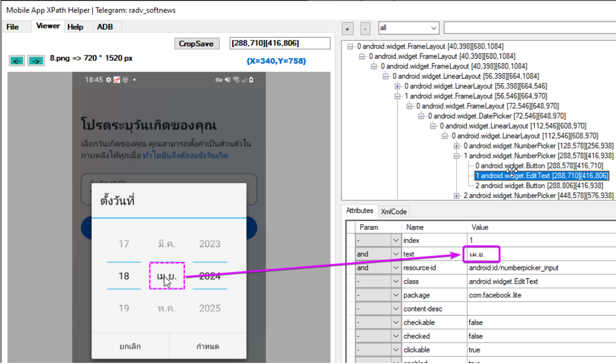Click the selected day '18' in the preview
Image resolution: width=616 pixels, height=364 pixels.
124,276
